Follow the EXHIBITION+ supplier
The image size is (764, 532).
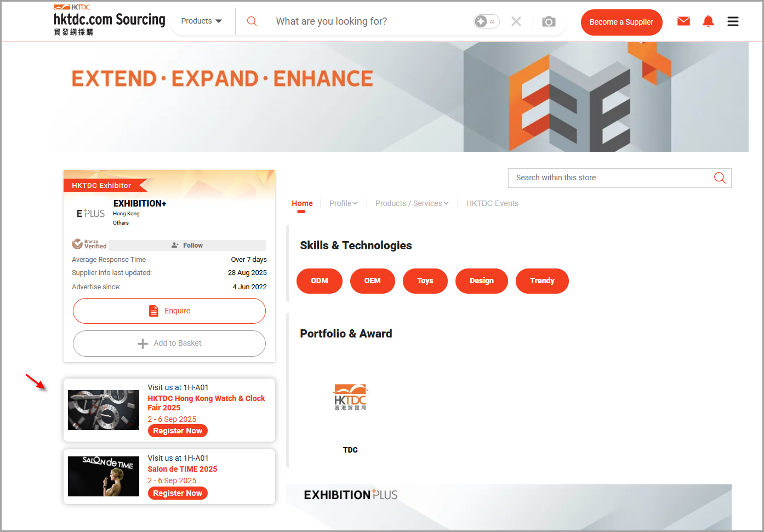(x=187, y=245)
